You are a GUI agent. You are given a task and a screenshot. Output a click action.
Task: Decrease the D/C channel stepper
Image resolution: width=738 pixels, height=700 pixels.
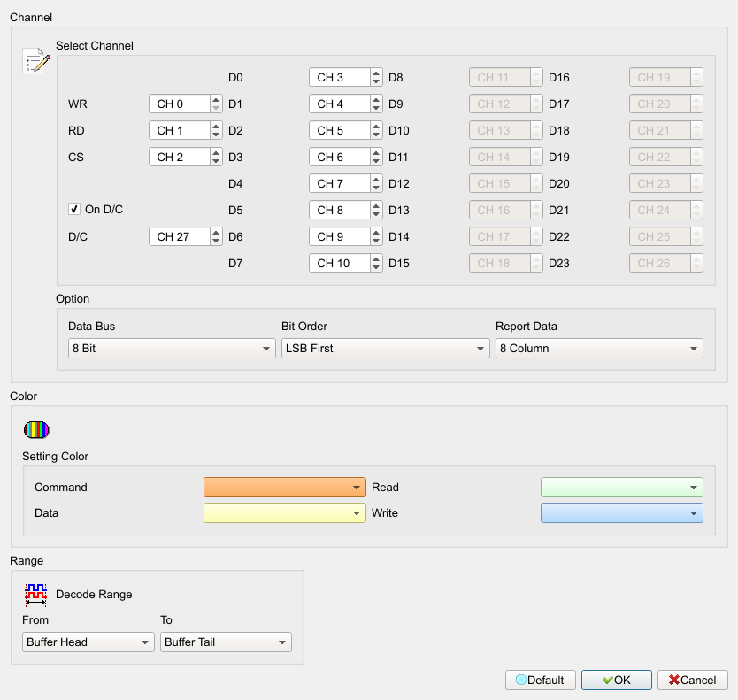[216, 241]
